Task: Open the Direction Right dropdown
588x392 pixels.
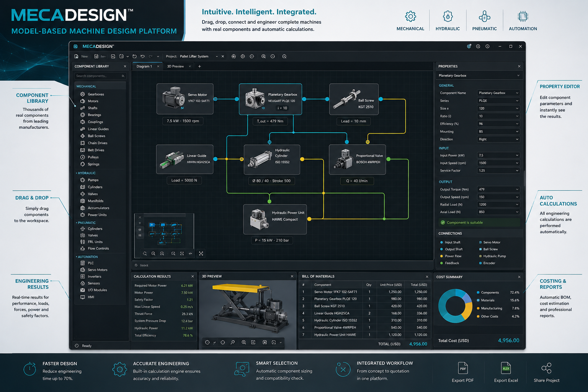Action: click(x=498, y=139)
